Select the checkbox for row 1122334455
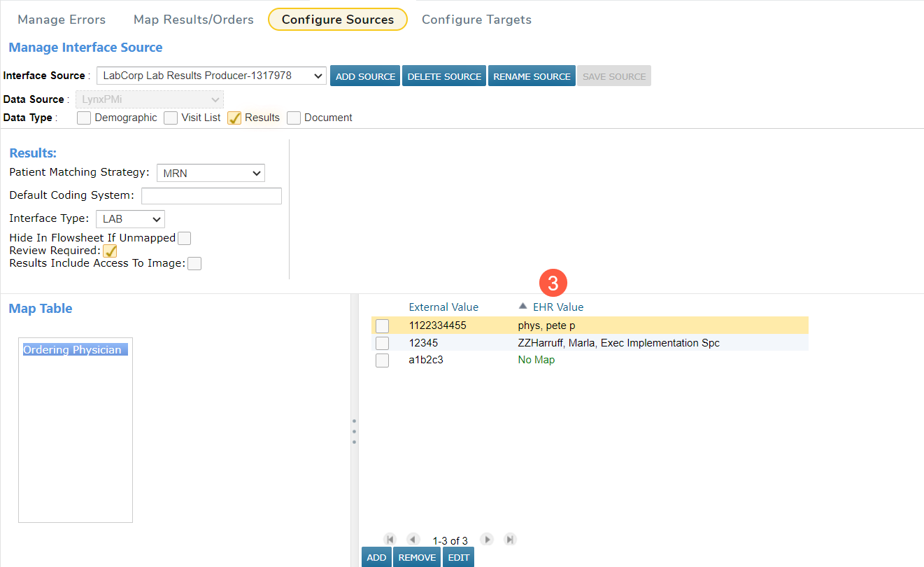924x567 pixels. coord(382,325)
